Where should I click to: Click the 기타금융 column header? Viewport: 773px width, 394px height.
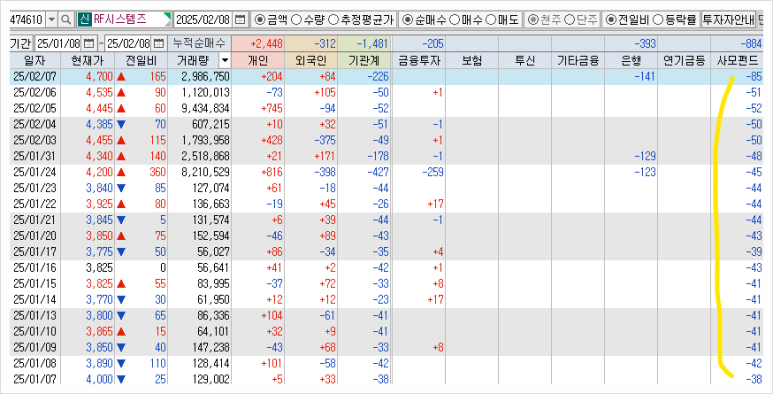(578, 61)
